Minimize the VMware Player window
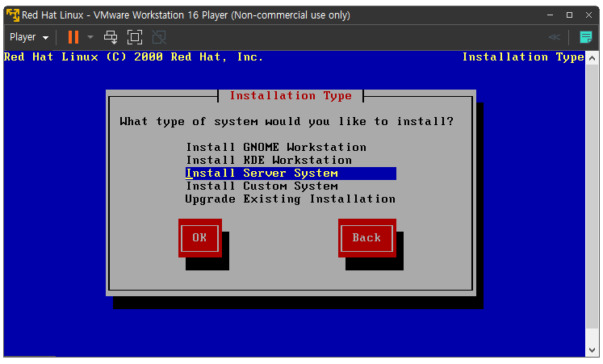Viewport: 603px width, 364px height. (550, 15)
